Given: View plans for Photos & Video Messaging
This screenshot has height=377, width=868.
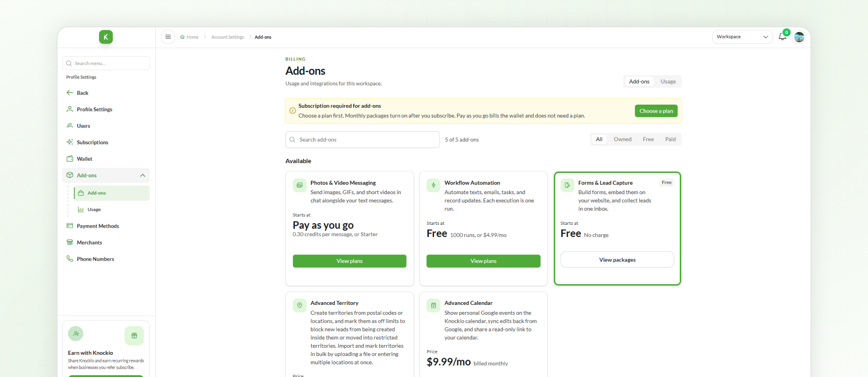Looking at the screenshot, I should [350, 261].
